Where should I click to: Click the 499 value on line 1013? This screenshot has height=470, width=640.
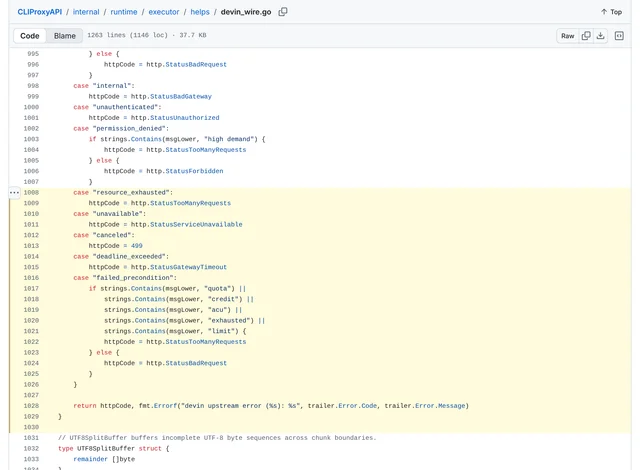click(x=137, y=246)
